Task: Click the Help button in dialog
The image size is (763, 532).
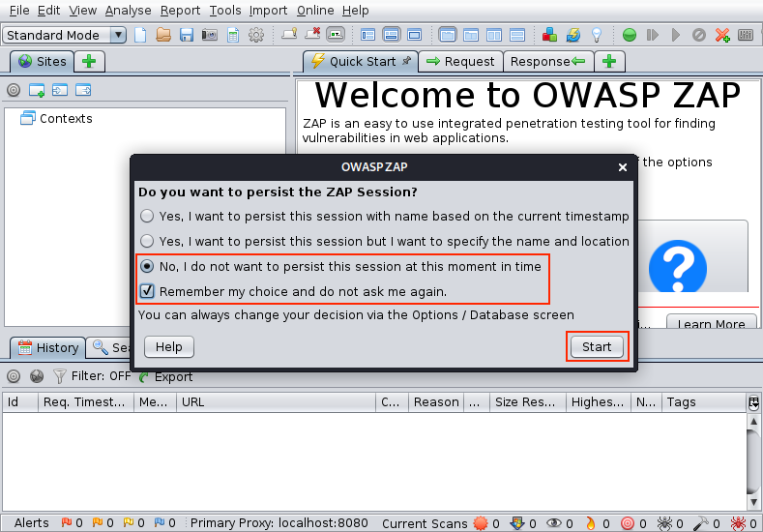Action: point(169,346)
